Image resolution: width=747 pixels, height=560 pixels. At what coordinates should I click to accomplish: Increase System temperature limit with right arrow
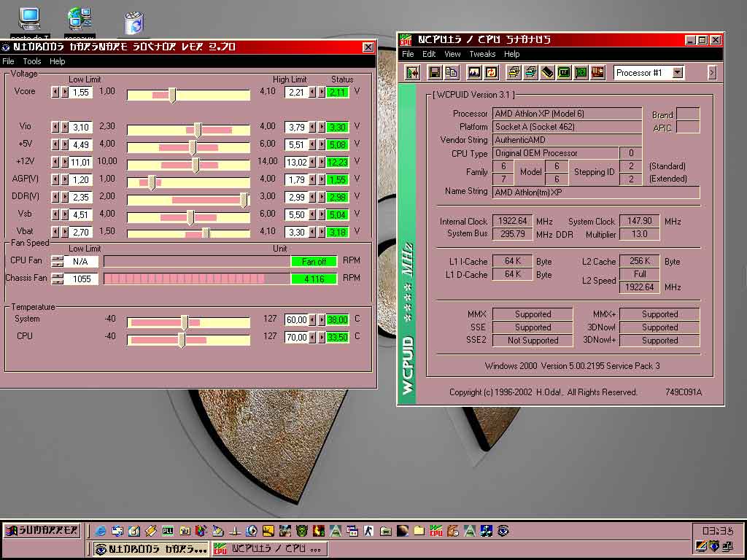click(x=322, y=319)
